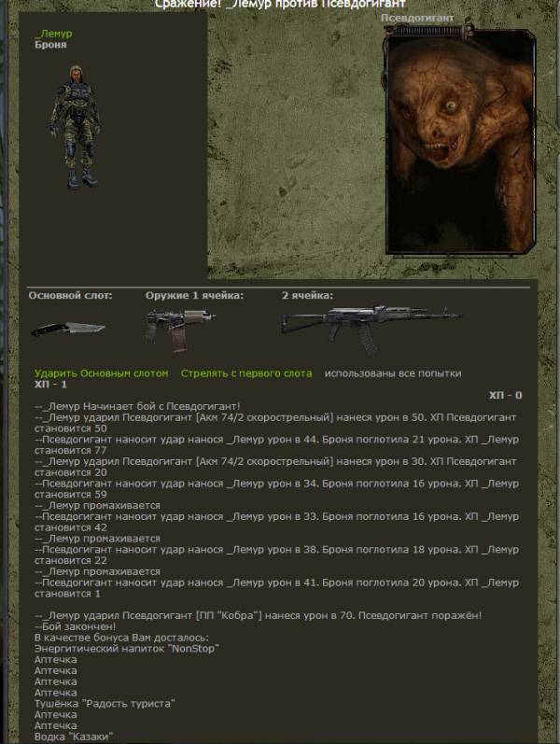The width and height of the screenshot is (560, 744).
Task: Click the enemy's ХП - 0 indicator
Action: point(505,395)
